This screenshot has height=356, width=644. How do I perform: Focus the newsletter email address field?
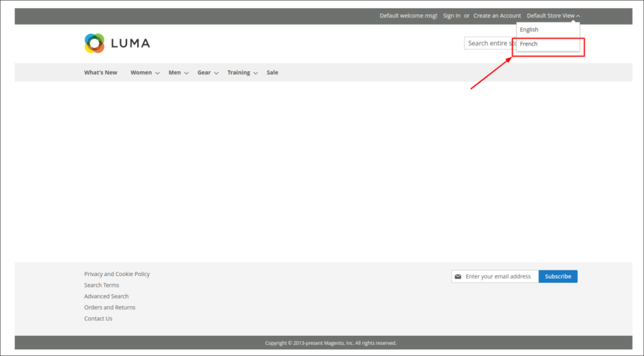click(x=500, y=277)
